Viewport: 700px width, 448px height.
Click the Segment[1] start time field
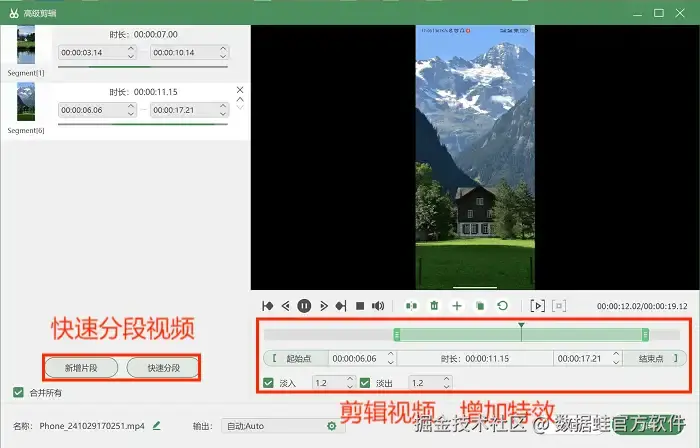(97, 52)
